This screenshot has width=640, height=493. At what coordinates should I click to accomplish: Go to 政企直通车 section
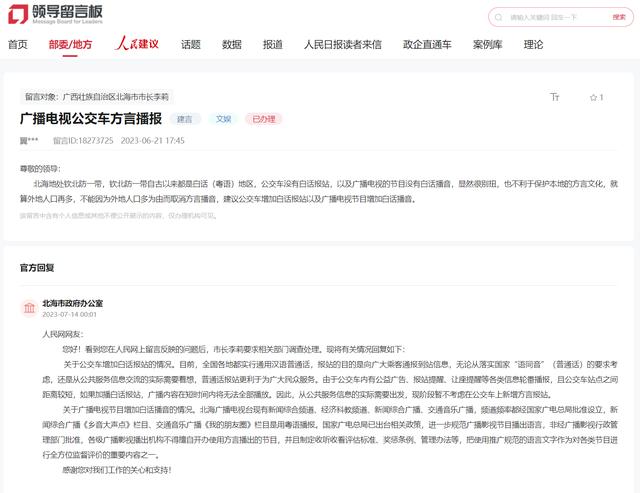pyautogui.click(x=427, y=45)
